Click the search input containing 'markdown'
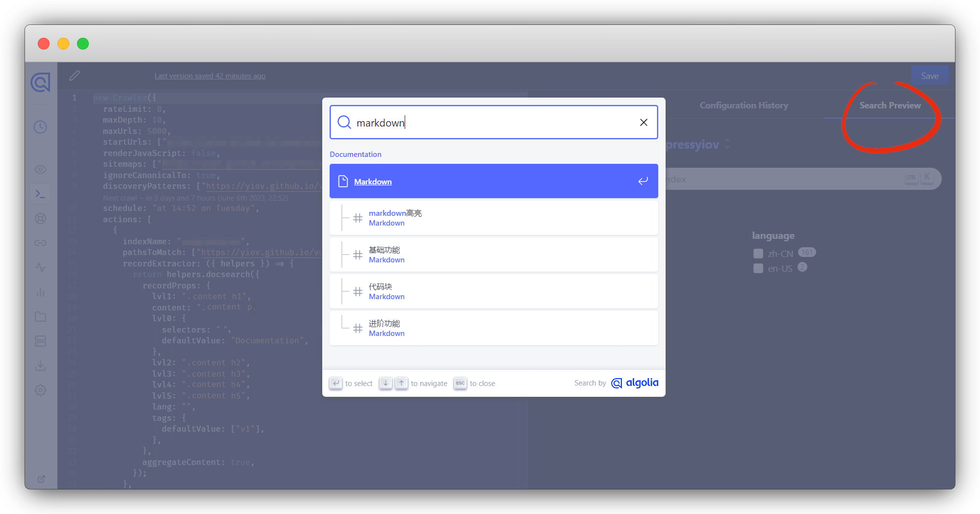 pos(490,123)
